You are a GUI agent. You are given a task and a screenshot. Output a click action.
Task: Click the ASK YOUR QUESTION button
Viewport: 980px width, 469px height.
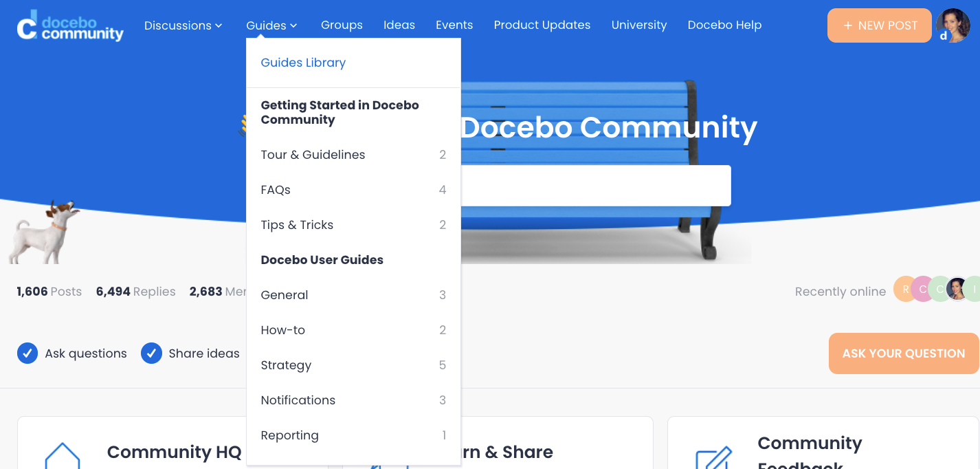(x=904, y=353)
